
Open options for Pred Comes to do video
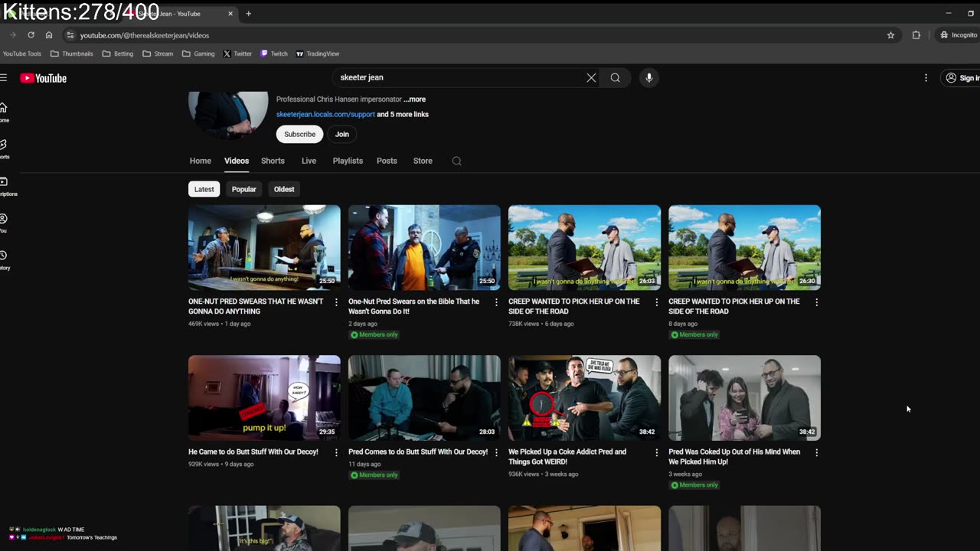coord(495,453)
